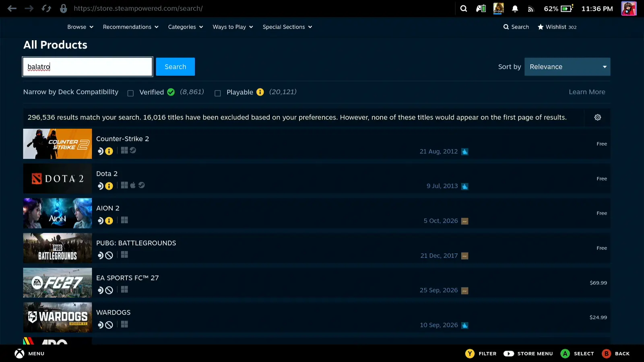Click the padlock icon by the URL
The image size is (644, 362).
(x=63, y=8)
